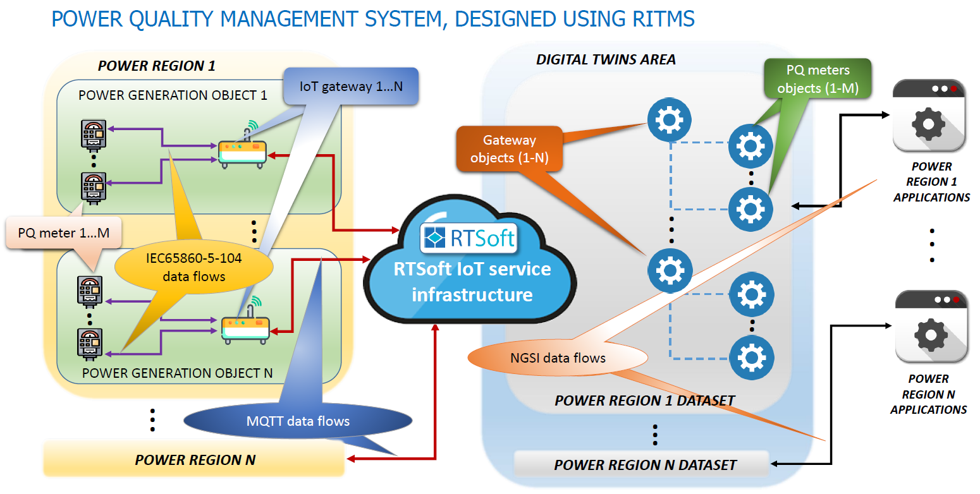The width and height of the screenshot is (980, 494).
Task: Click the lower PQ meter icon in Power Generation Object 1
Action: point(93,188)
